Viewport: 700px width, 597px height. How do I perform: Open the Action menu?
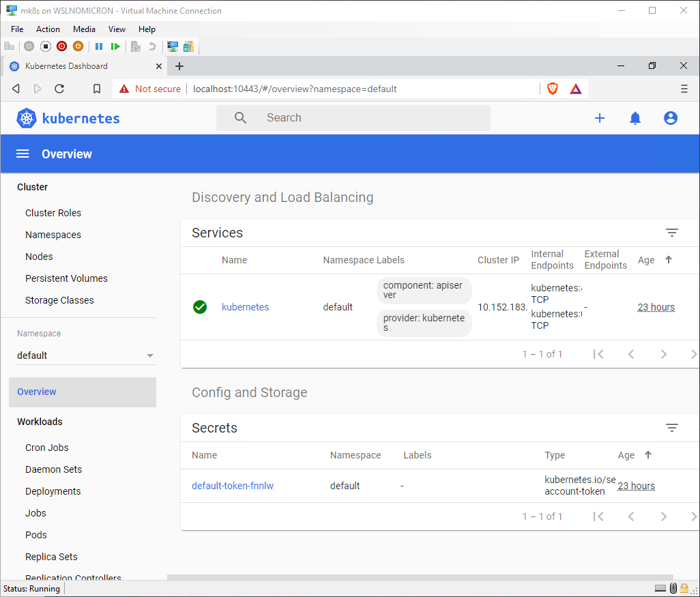coord(48,29)
